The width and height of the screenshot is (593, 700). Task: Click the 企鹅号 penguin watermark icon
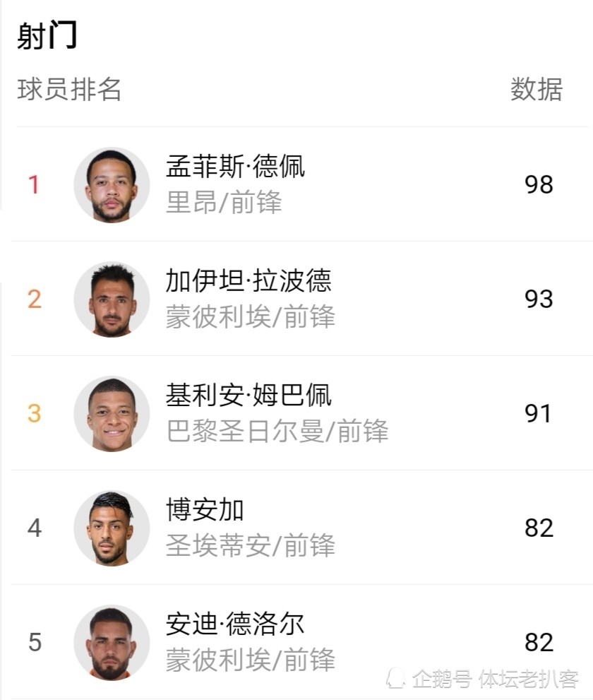click(396, 679)
